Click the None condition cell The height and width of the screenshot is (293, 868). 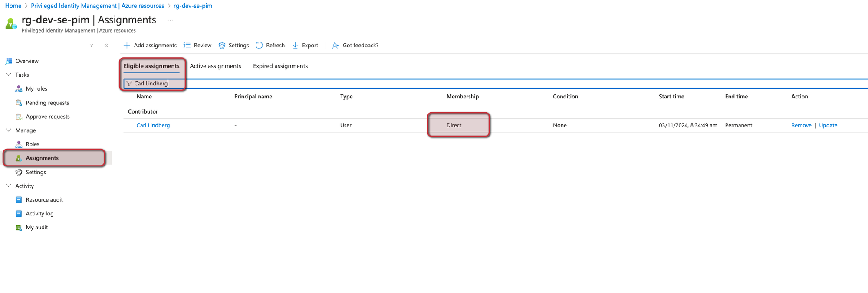coord(560,125)
